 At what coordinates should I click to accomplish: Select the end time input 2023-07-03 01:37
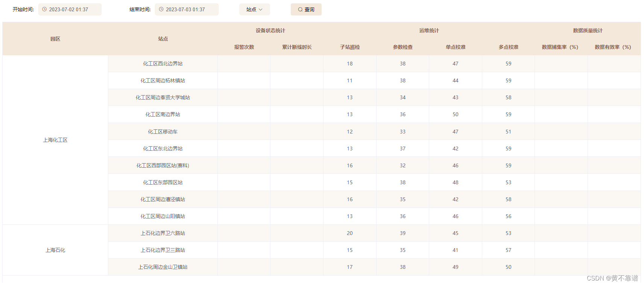coord(187,9)
